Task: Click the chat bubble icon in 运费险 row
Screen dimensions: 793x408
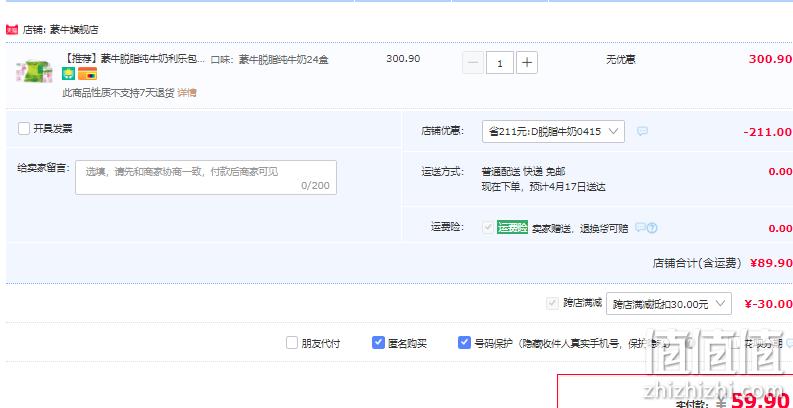Action: point(640,228)
